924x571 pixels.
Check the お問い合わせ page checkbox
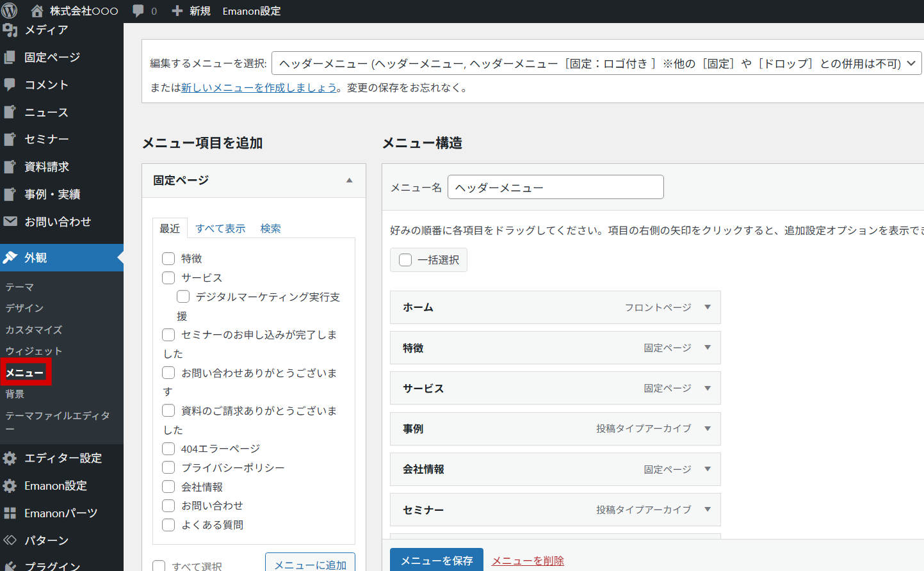click(x=168, y=506)
